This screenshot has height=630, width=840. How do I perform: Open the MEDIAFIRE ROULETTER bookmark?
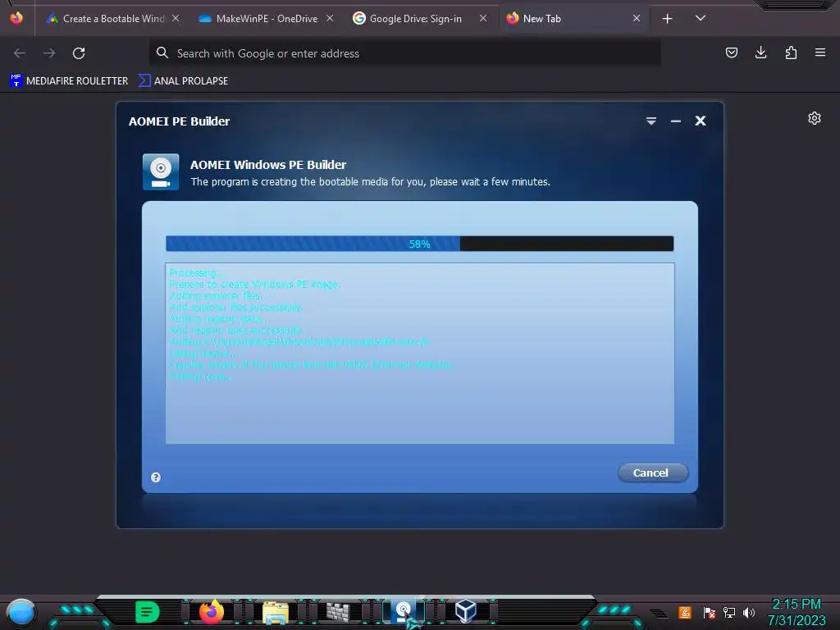(69, 81)
